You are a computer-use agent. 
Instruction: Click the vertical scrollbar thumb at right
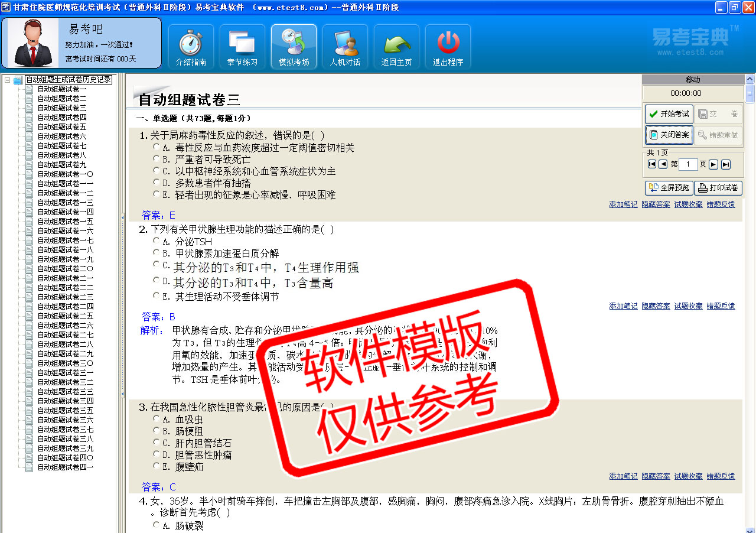point(750,93)
